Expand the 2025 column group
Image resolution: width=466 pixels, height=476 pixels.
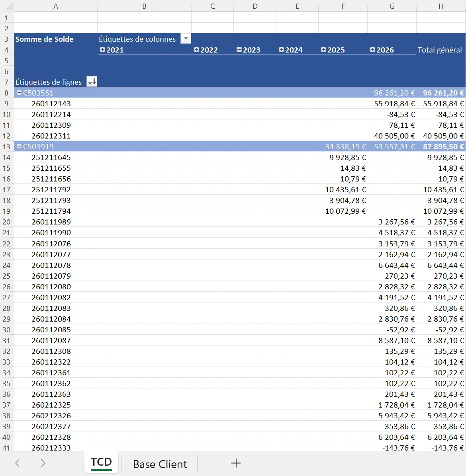pos(323,49)
